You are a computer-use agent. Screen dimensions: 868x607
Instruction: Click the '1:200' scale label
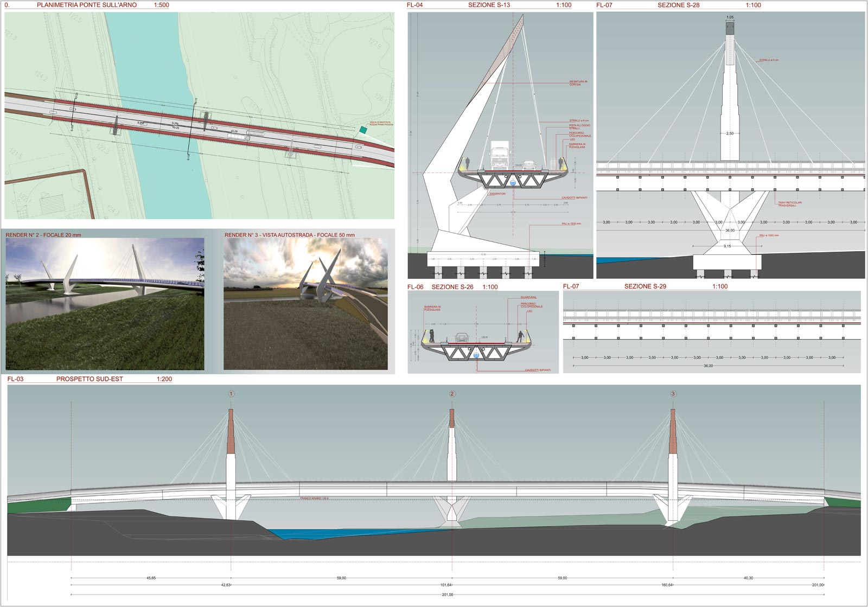[164, 379]
